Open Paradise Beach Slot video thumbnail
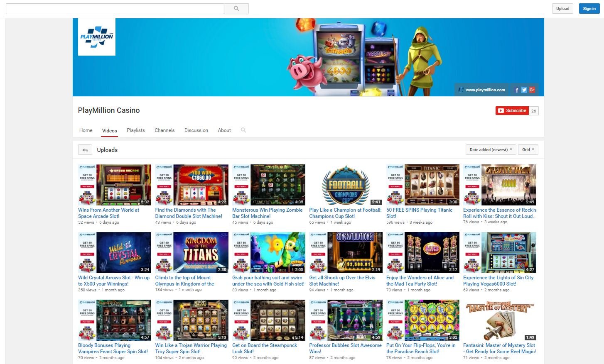Screen dimensions: 604x364 pos(423,320)
